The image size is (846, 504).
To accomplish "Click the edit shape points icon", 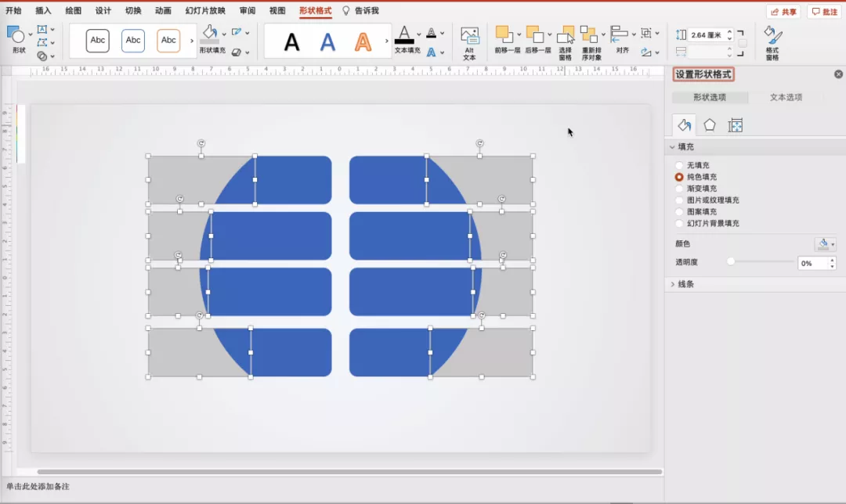I will pyautogui.click(x=42, y=42).
